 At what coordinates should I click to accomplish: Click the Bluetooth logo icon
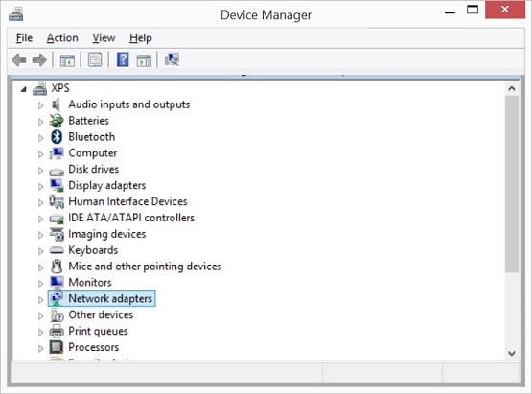[x=57, y=137]
